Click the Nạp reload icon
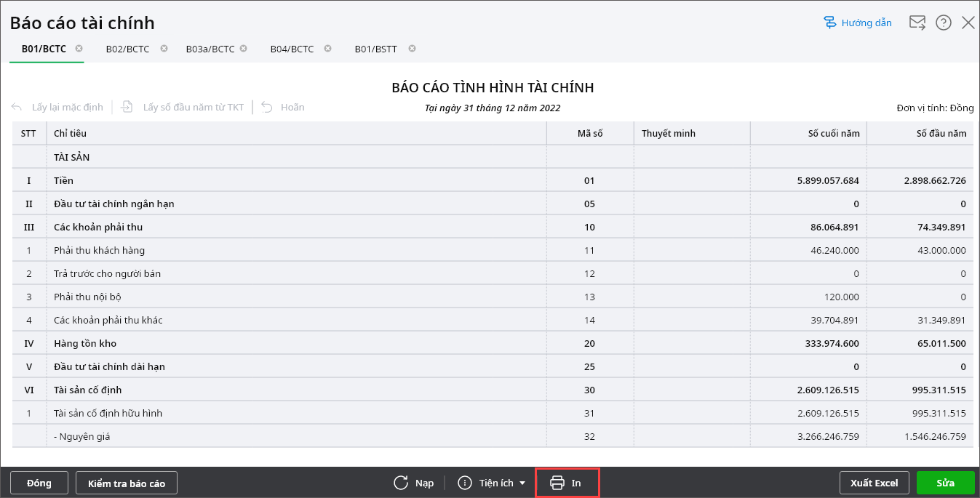The height and width of the screenshot is (498, 980). pos(401,483)
